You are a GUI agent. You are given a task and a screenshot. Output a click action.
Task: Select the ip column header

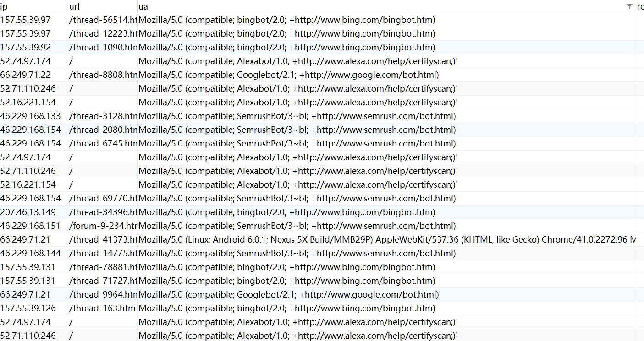point(34,6)
